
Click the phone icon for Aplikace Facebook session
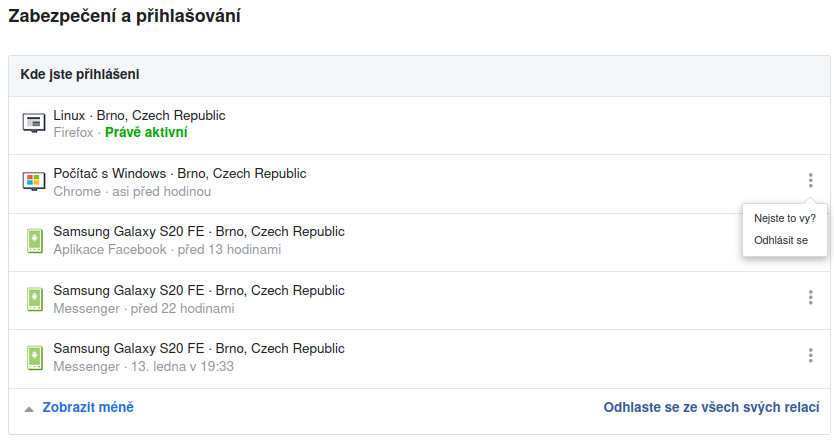pyautogui.click(x=35, y=241)
